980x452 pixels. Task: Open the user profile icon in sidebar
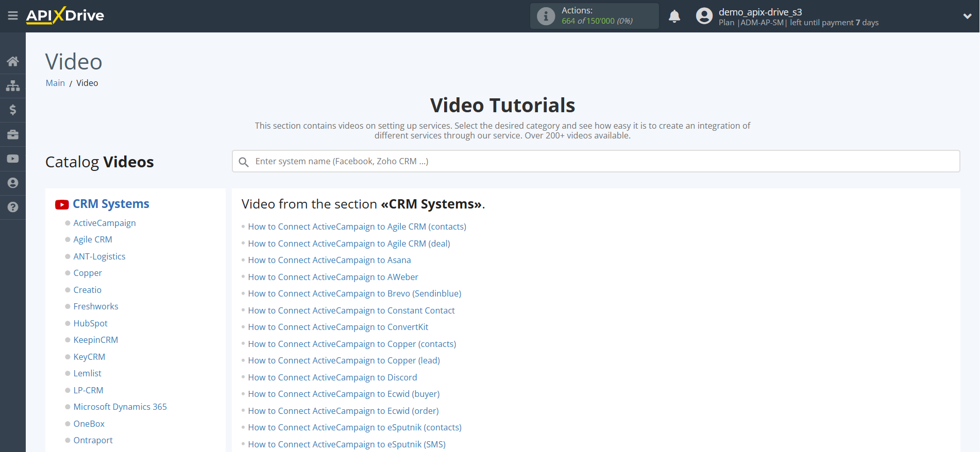tap(13, 183)
